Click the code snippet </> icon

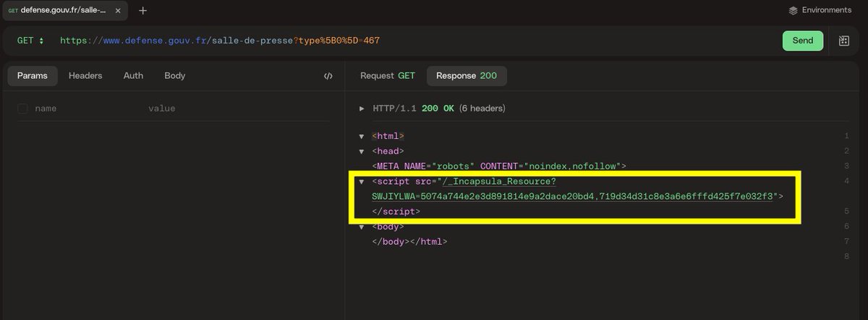pyautogui.click(x=328, y=76)
